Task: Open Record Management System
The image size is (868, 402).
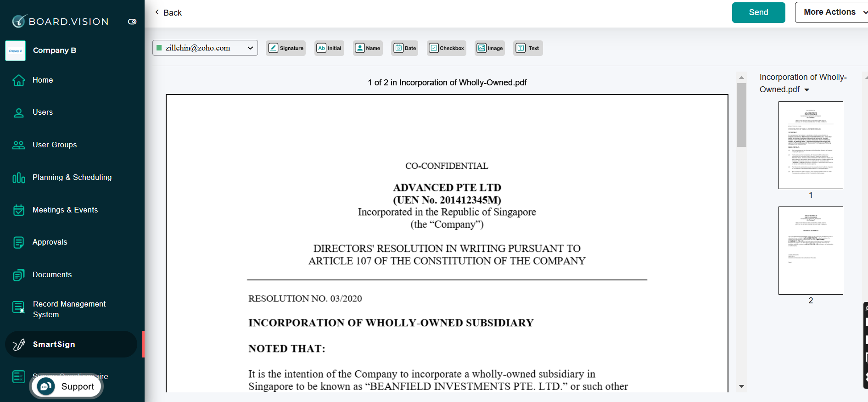Action: point(69,309)
